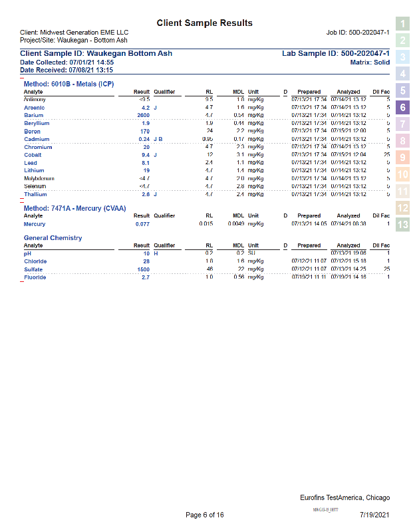Screen dimensions: 411x532
Task: Switch to section tab 5
Action: pos(402,90)
